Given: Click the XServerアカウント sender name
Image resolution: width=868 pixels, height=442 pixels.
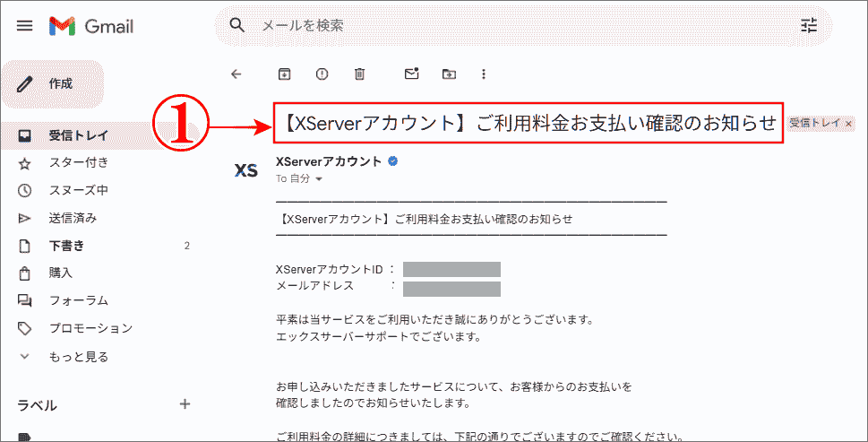Looking at the screenshot, I should click(x=329, y=161).
